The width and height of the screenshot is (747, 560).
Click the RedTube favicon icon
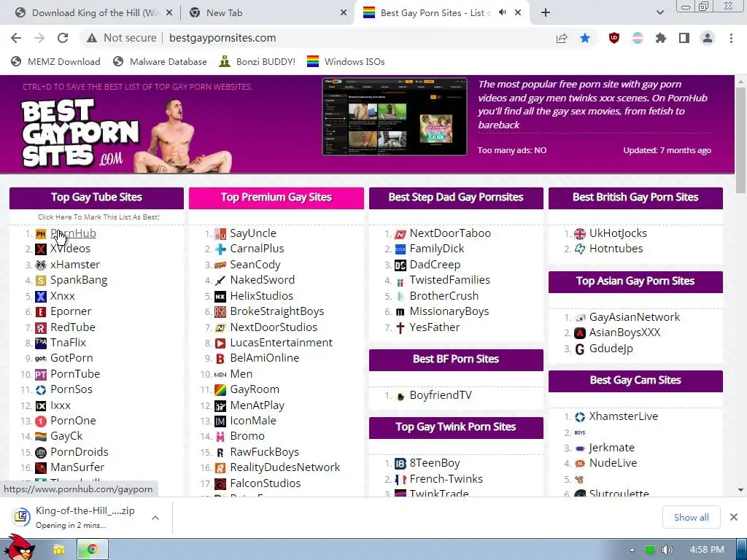tap(41, 327)
